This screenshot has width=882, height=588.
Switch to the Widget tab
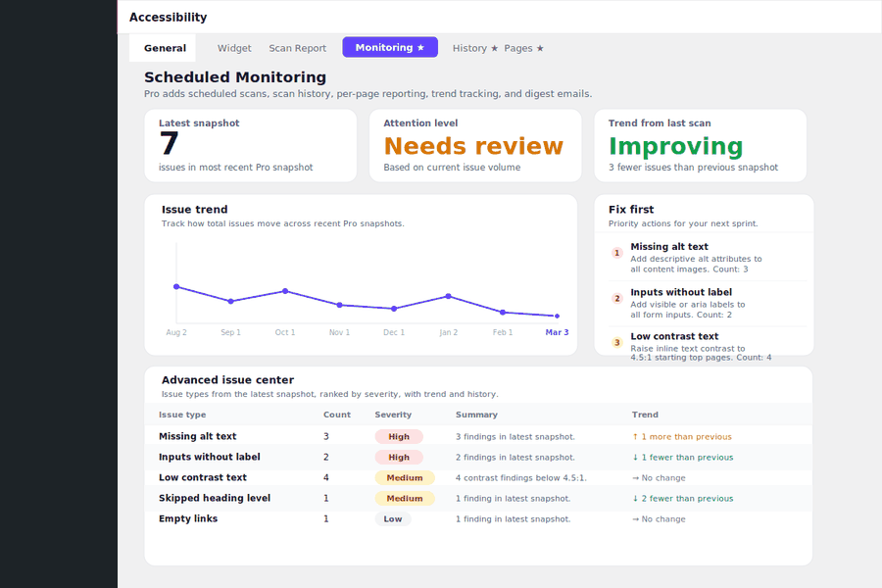point(234,48)
